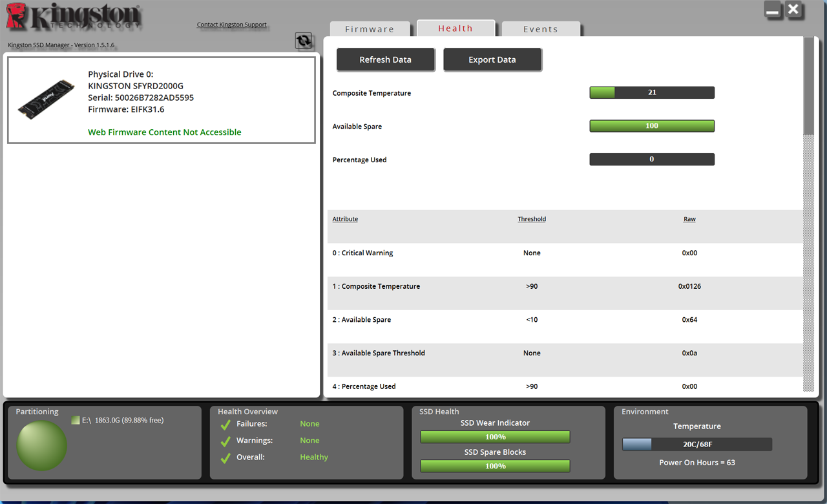Click the Export Data button
The height and width of the screenshot is (504, 827).
[x=492, y=59]
